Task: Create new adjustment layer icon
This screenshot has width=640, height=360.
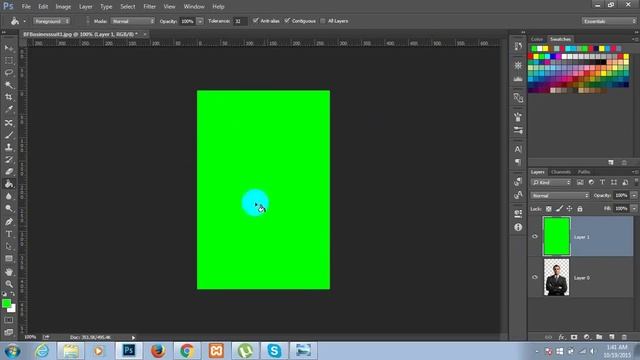Action: click(587, 337)
